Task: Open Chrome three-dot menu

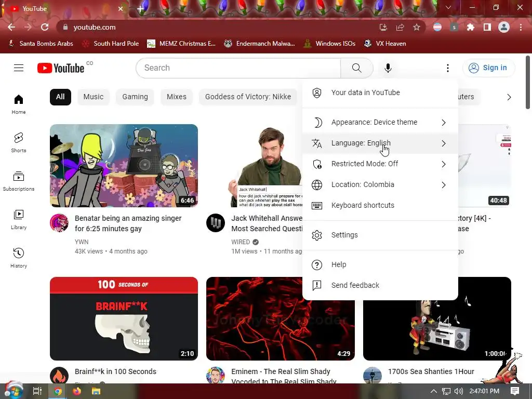Action: pyautogui.click(x=521, y=27)
